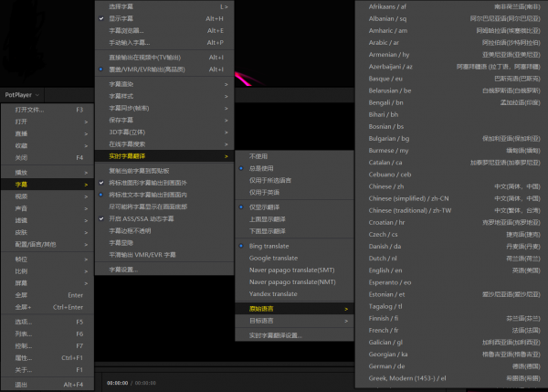Expand 在线字幕搜索 submenu
Screen dimensions: 548x392
[164, 144]
